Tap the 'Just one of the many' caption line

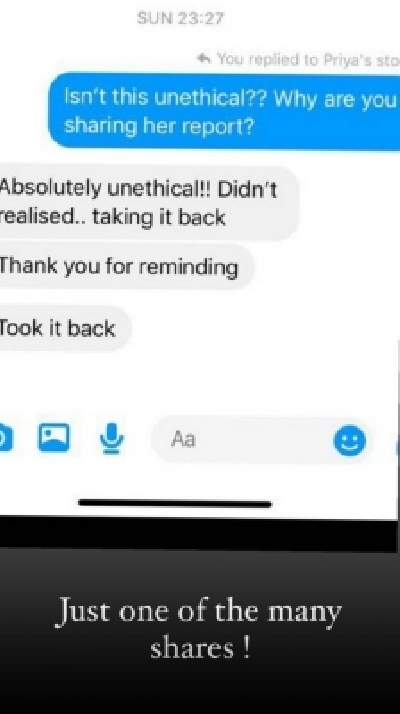pyautogui.click(x=199, y=612)
